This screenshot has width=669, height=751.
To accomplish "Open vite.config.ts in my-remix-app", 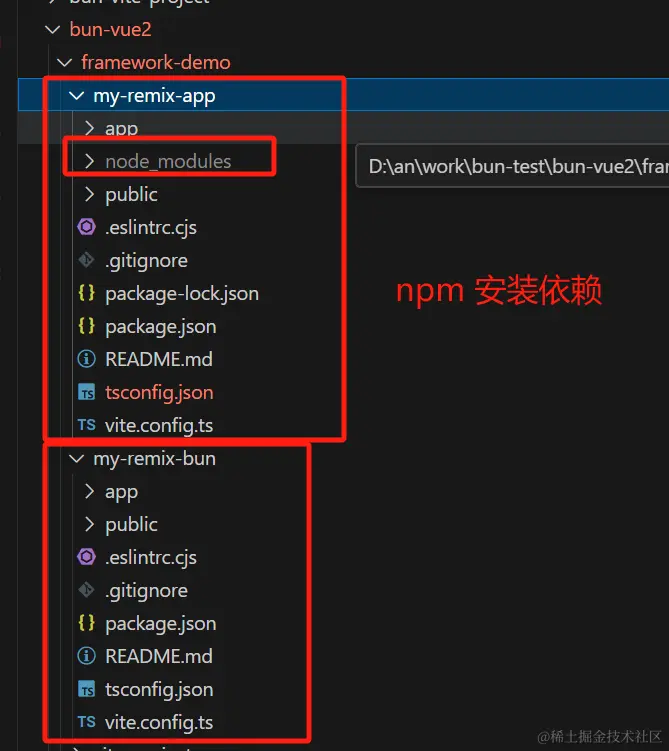I will [159, 426].
